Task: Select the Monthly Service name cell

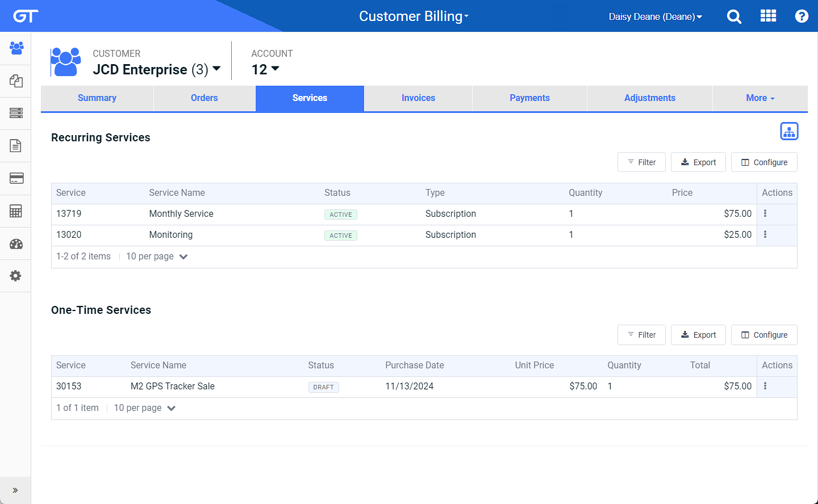Action: (x=181, y=214)
